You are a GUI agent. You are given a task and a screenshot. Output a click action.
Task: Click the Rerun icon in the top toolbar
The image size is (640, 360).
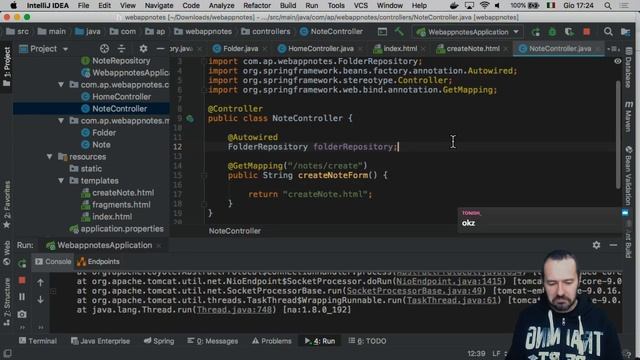pos(536,32)
